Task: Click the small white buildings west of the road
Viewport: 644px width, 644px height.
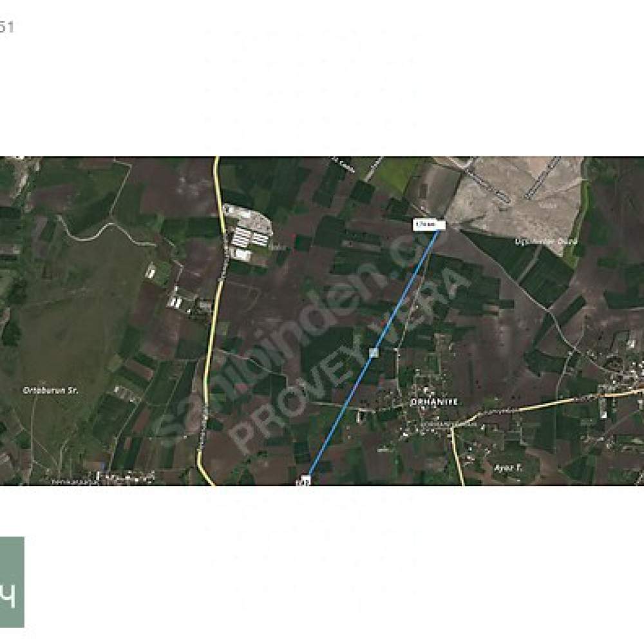Action: (x=175, y=302)
